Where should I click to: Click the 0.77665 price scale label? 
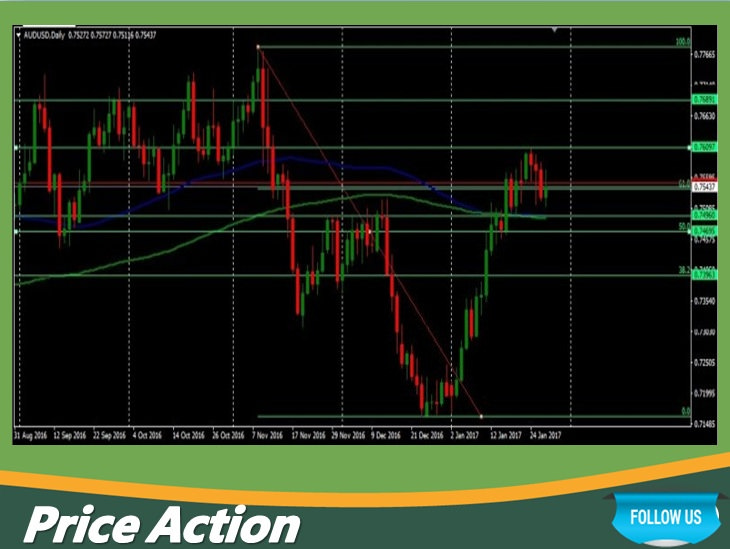[706, 57]
